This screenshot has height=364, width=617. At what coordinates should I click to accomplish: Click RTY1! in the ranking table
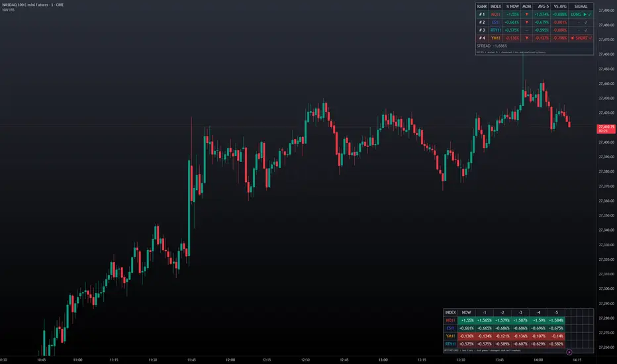(495, 30)
